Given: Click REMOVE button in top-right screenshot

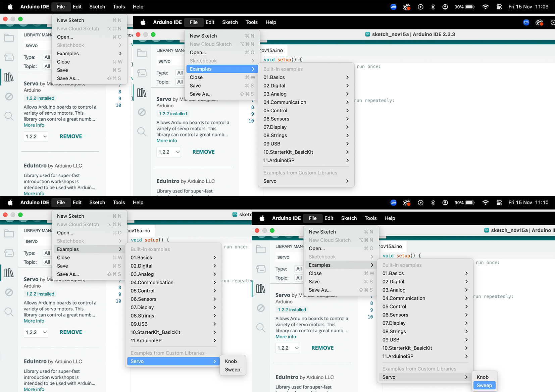Looking at the screenshot, I should (x=203, y=152).
